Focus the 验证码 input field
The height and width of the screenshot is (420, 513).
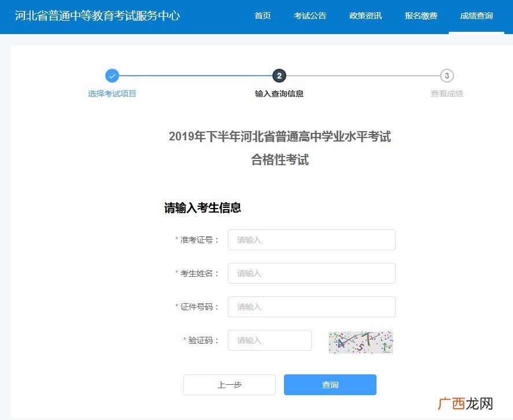pyautogui.click(x=270, y=340)
